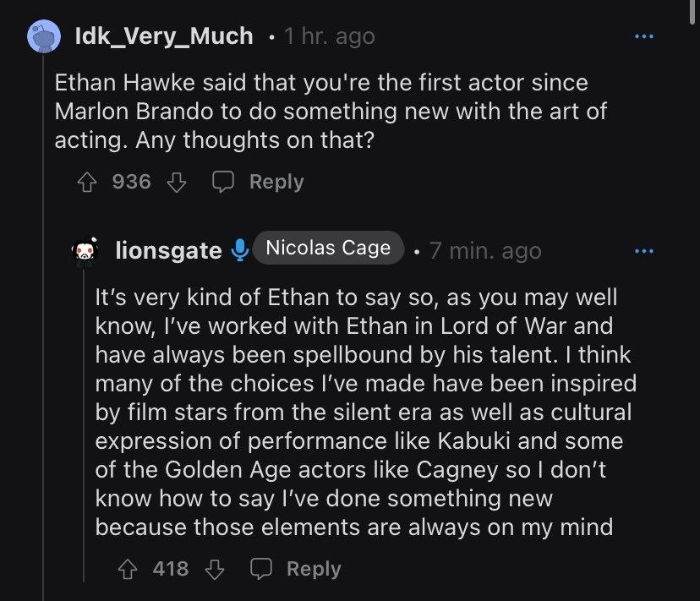Click the Idk_Very_Much user avatar
The height and width of the screenshot is (601, 700).
[x=44, y=36]
